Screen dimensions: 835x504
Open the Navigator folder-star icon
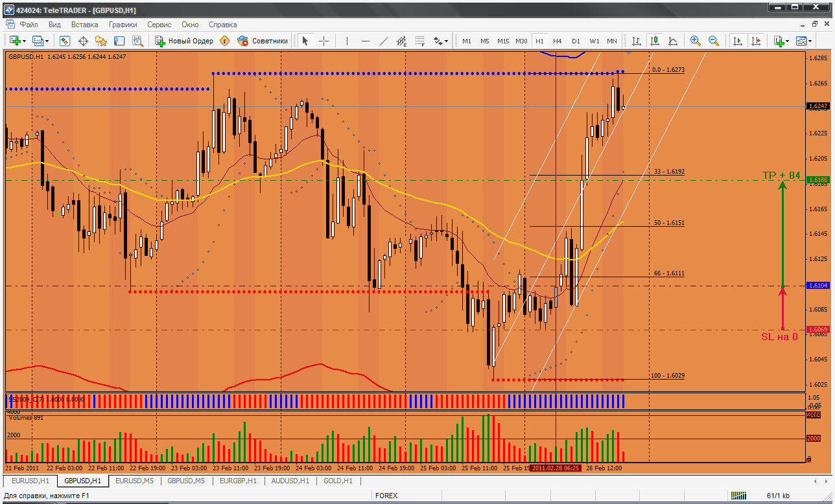(101, 41)
